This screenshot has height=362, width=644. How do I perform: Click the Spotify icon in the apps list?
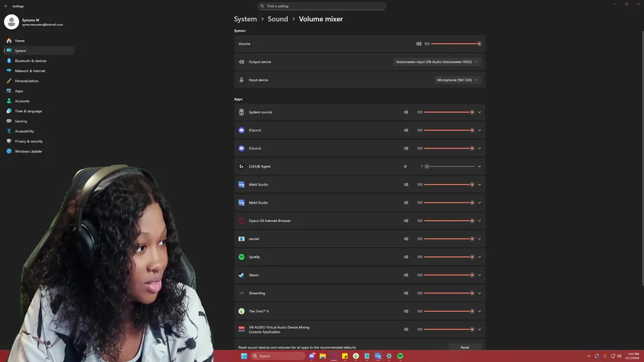[242, 257]
